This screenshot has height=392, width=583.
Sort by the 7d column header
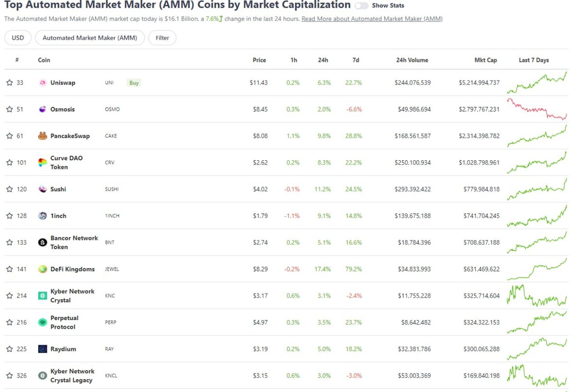tap(356, 60)
